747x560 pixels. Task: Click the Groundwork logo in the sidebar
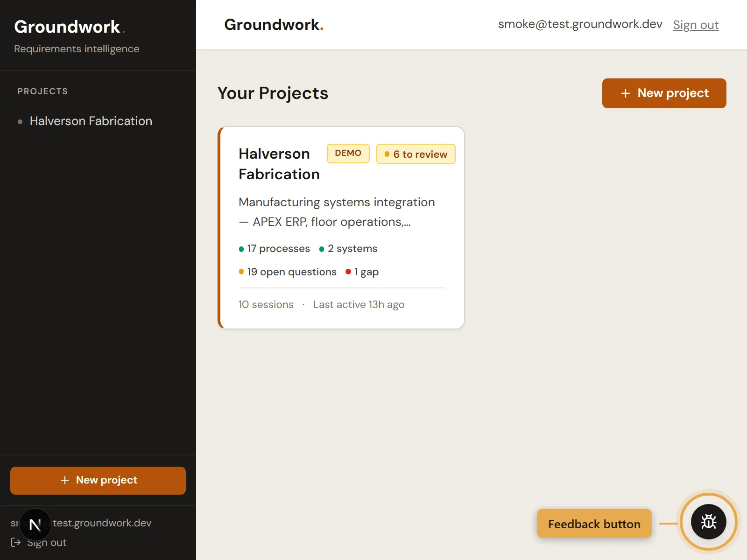(69, 27)
